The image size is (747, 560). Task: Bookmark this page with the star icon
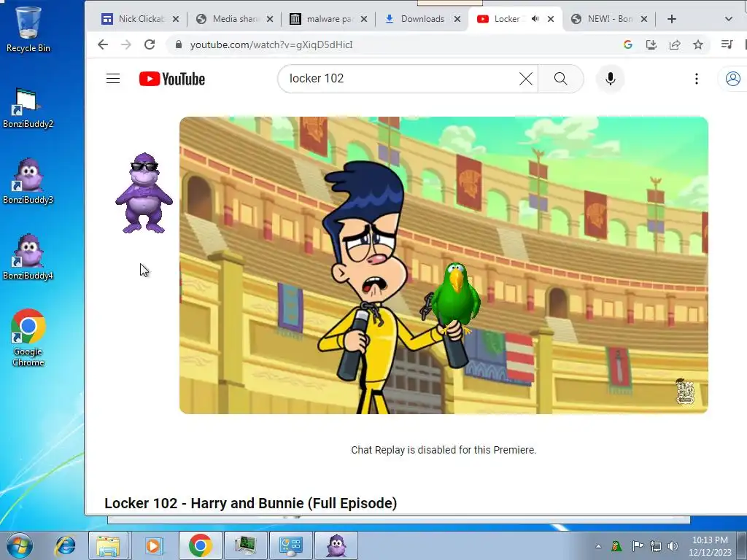(698, 44)
